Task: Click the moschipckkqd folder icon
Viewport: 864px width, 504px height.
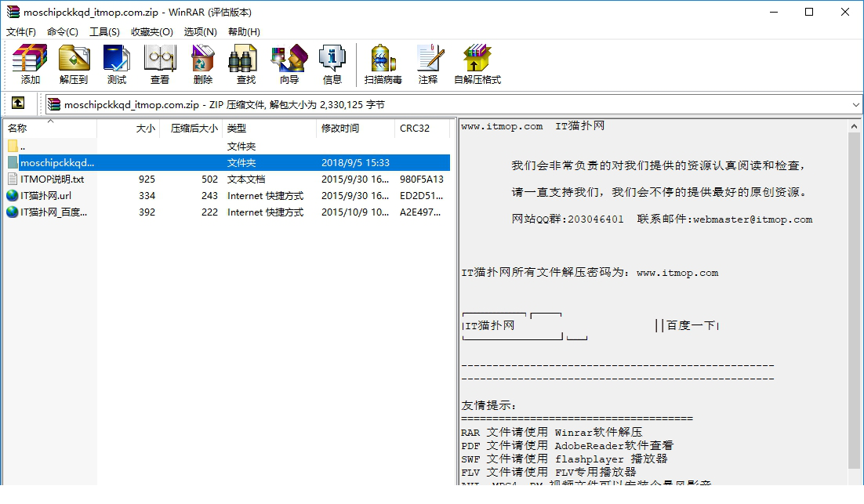Action: 13,162
